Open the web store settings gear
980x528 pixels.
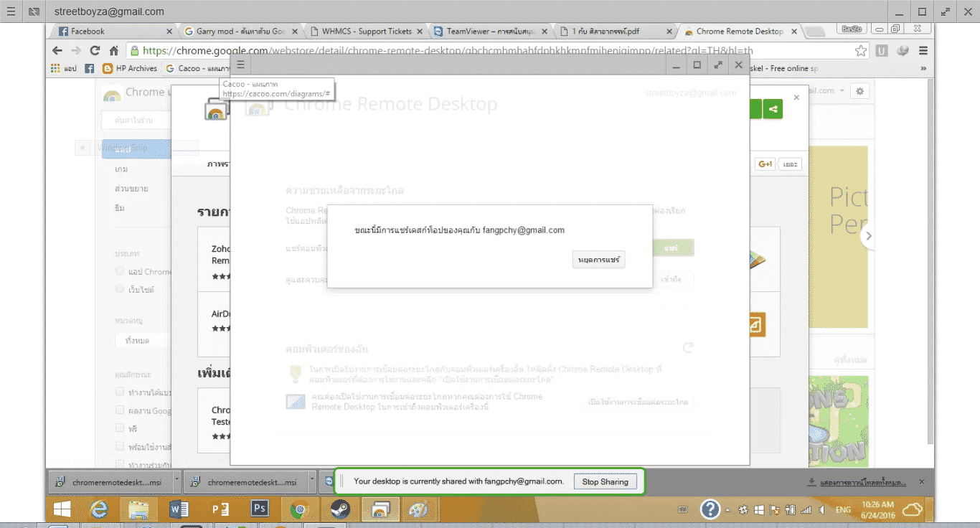pos(859,91)
